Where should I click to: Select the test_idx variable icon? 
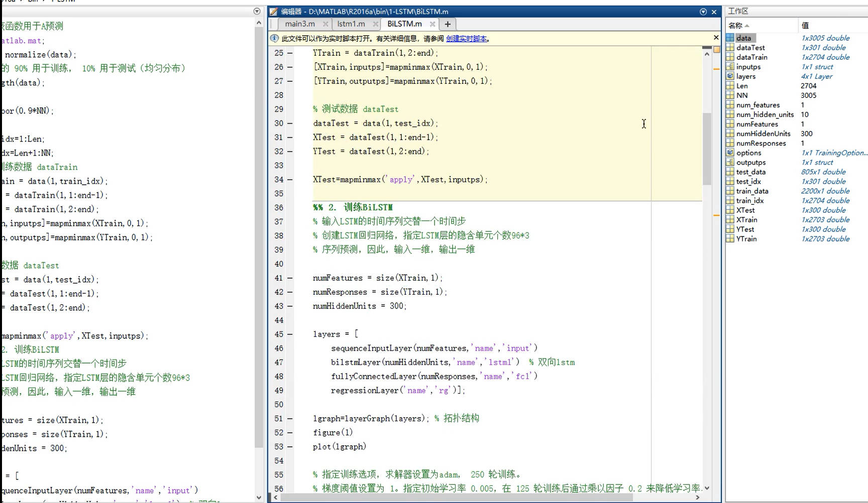pos(730,181)
